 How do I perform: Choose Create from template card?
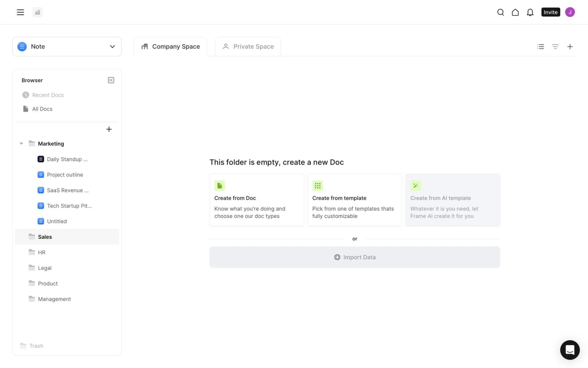[354, 200]
